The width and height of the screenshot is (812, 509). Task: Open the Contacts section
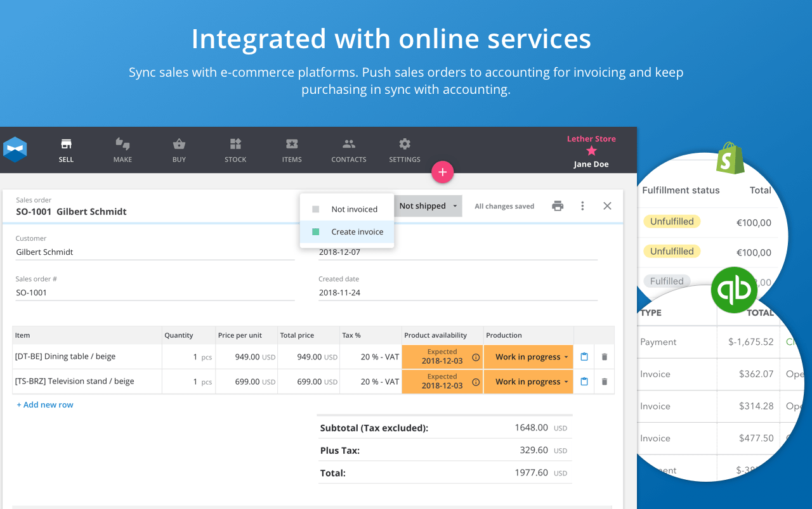coord(349,150)
